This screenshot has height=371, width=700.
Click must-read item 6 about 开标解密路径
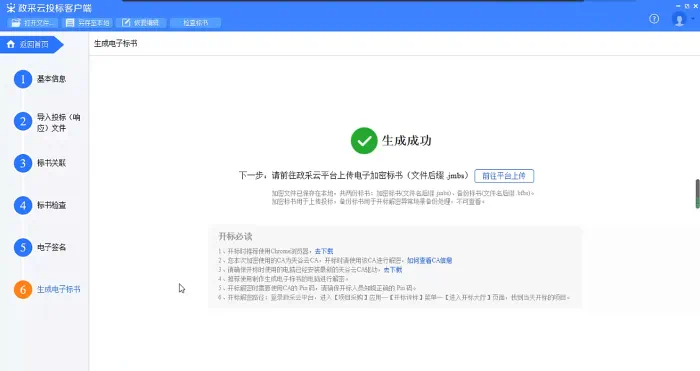394,297
